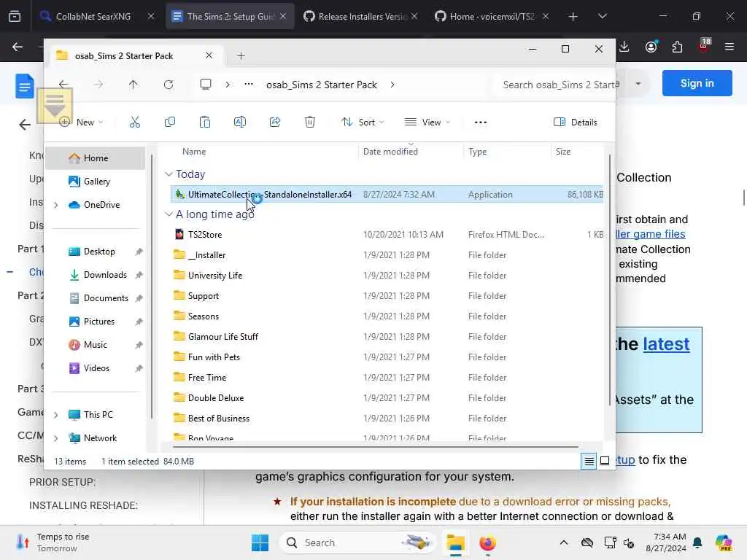Collapse the A long time ago group
Screen dimensions: 747x560
169,214
